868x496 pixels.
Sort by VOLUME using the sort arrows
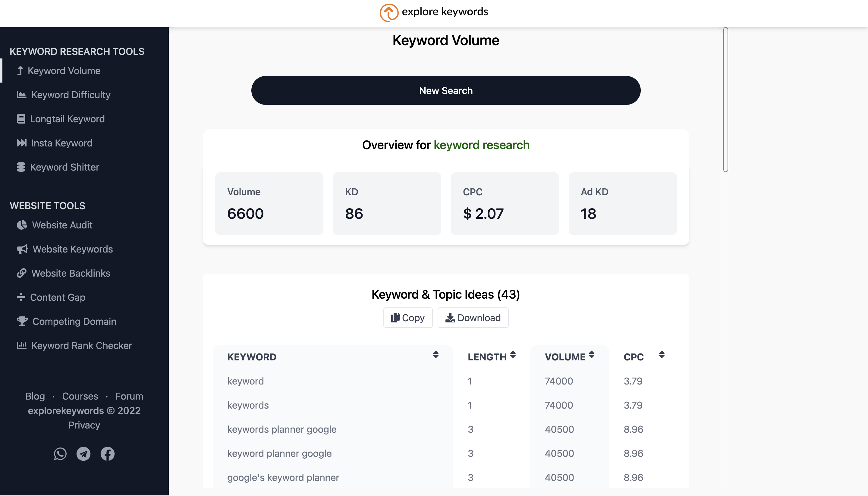(x=591, y=355)
